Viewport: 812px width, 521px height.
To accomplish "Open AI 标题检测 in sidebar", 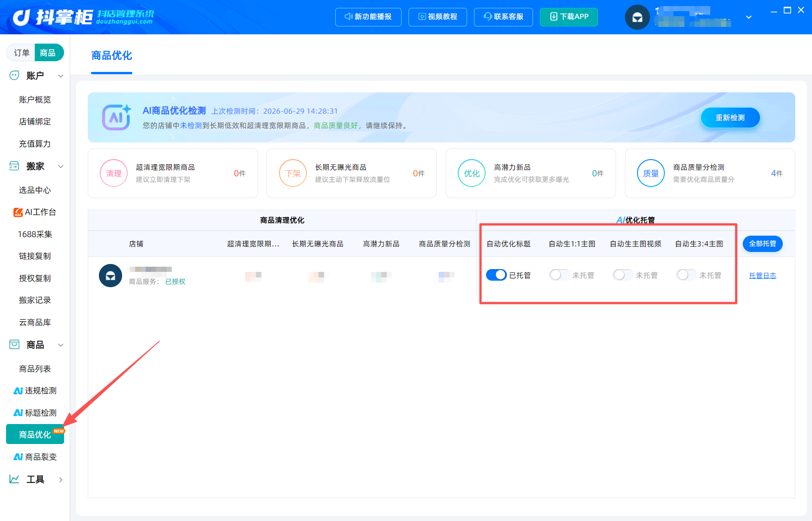I will [35, 413].
